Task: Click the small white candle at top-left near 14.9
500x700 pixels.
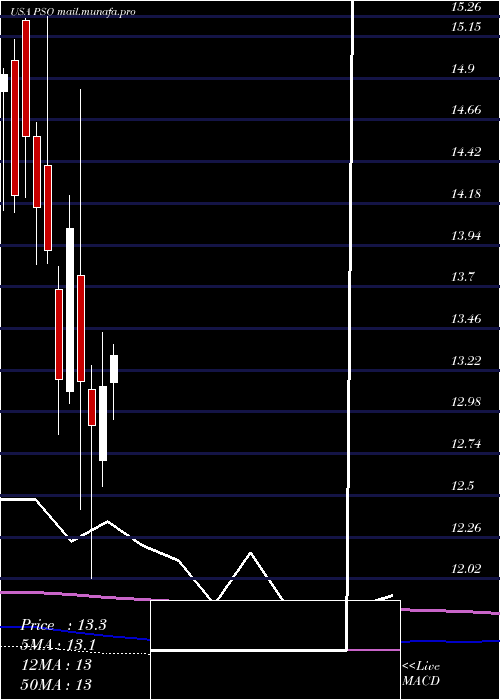Action: point(4,83)
